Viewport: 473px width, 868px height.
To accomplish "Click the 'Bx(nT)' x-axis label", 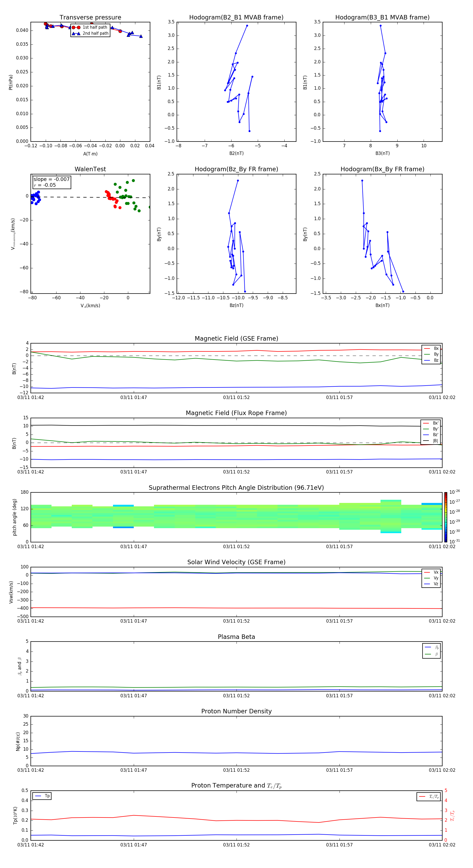I will tap(382, 305).
